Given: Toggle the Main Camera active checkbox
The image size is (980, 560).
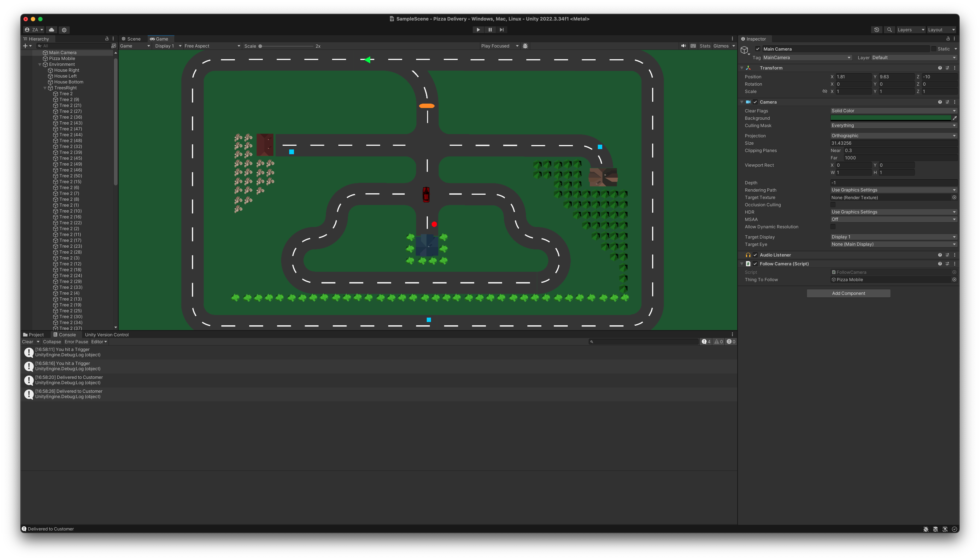Looking at the screenshot, I should coord(758,49).
